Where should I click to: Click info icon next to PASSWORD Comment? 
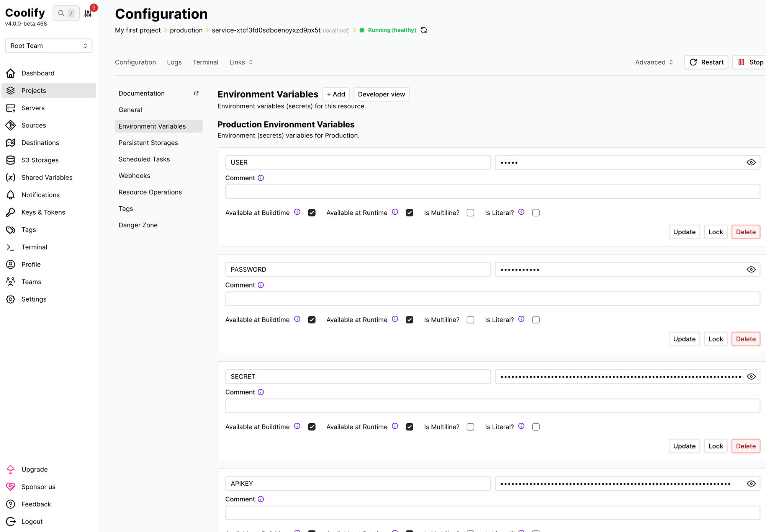pos(261,285)
